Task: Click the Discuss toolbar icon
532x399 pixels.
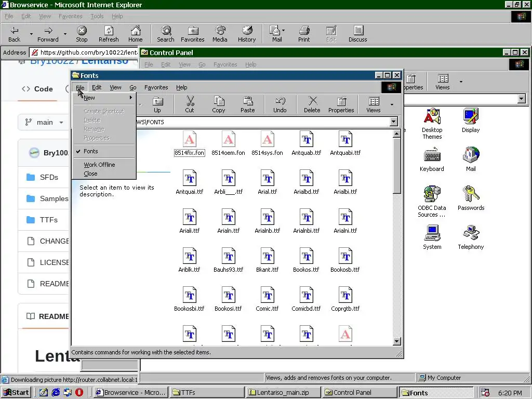Action: coord(357,34)
